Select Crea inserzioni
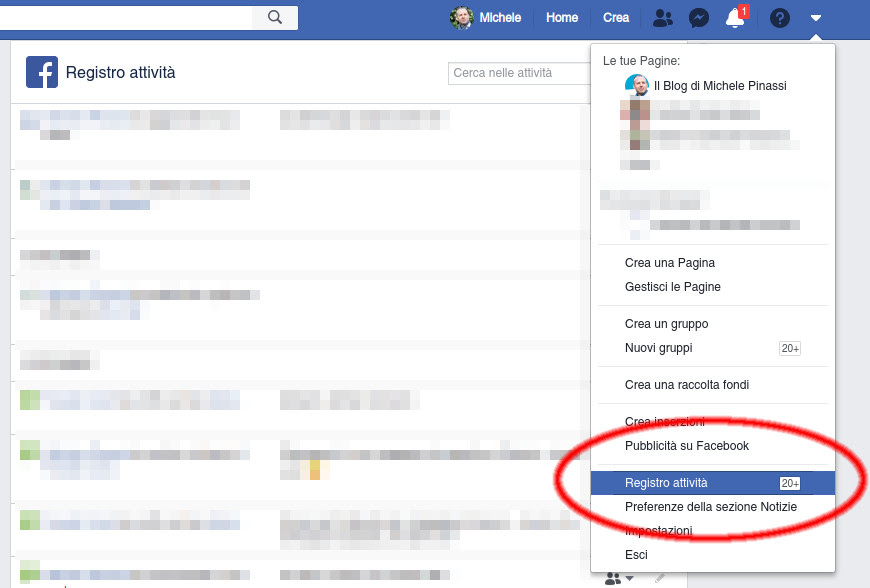Image resolution: width=870 pixels, height=588 pixels. point(665,422)
